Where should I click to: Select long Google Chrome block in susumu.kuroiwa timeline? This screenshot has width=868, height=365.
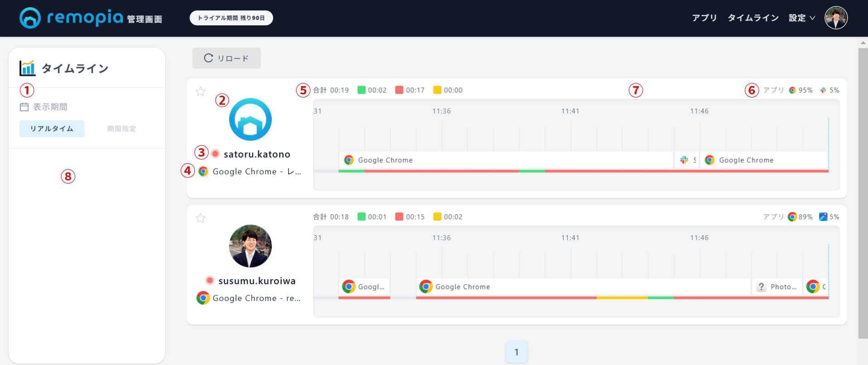(x=583, y=287)
